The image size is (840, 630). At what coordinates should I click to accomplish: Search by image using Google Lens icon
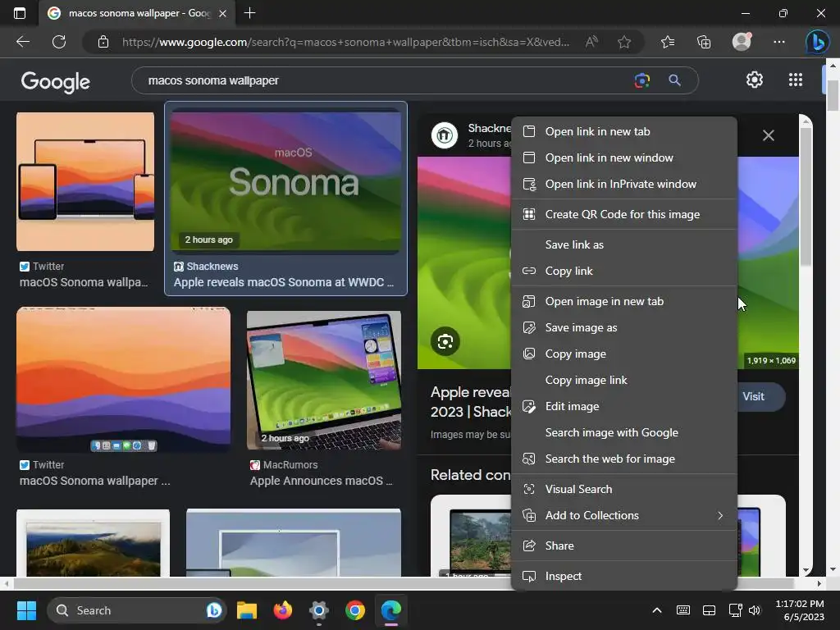641,80
